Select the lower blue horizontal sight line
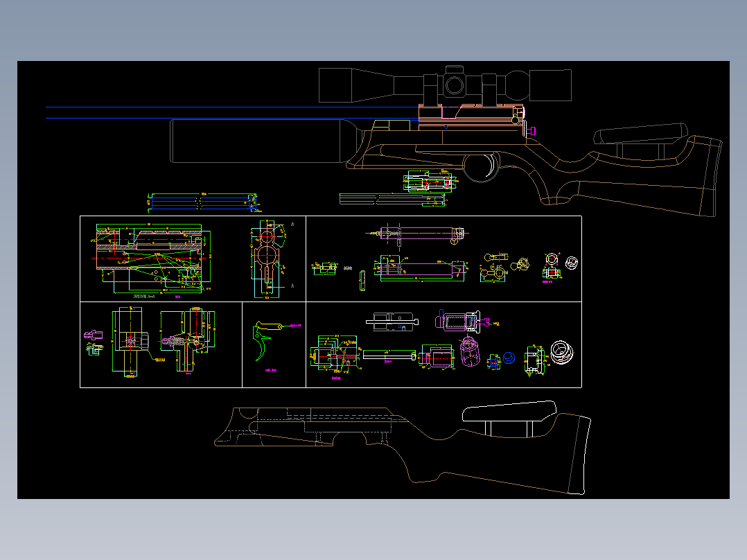Viewport: 747px width, 560px height. (x=232, y=119)
